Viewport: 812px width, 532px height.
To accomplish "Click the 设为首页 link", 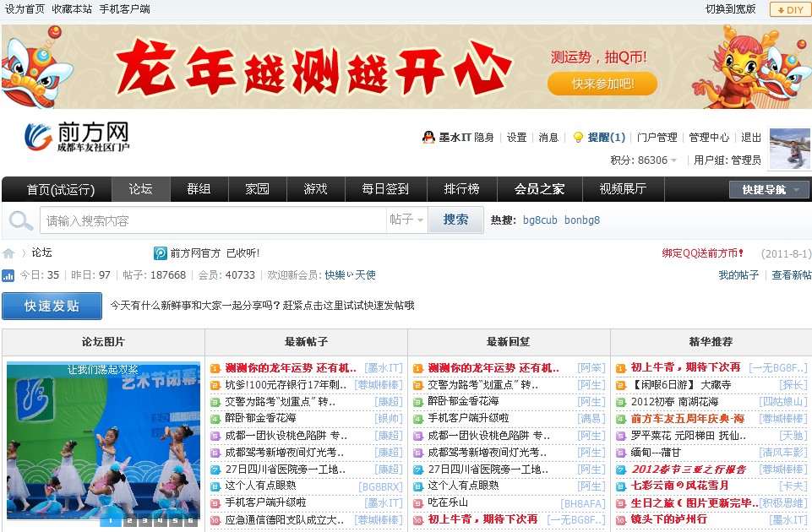I will 25,8.
